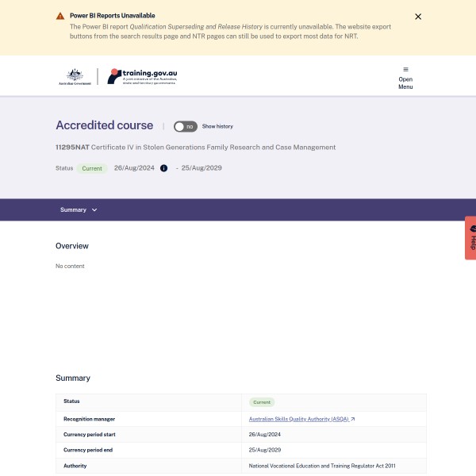The height and width of the screenshot is (476, 476).
Task: Expand the Summary dropdown in purple bar
Action: [x=79, y=209]
